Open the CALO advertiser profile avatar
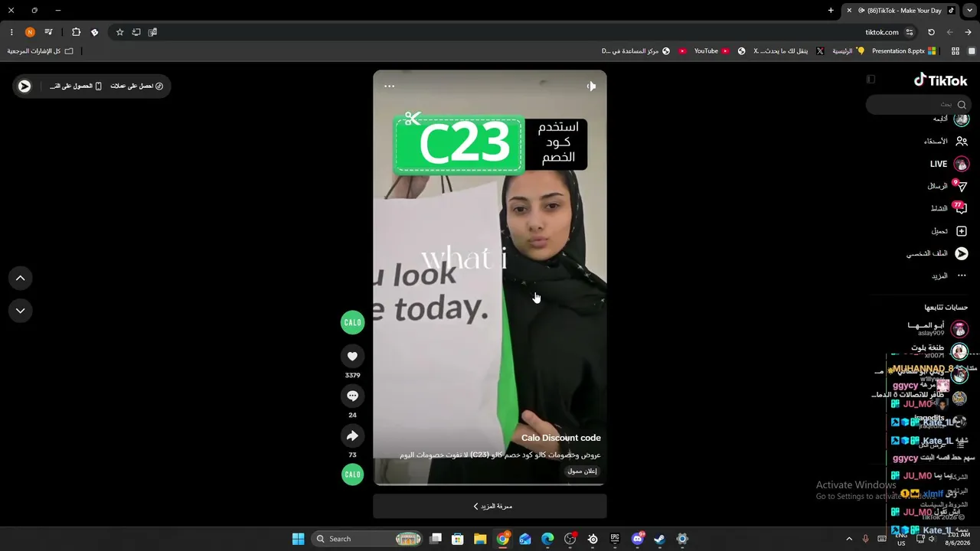Screen dimensions: 980x551 tap(352, 322)
